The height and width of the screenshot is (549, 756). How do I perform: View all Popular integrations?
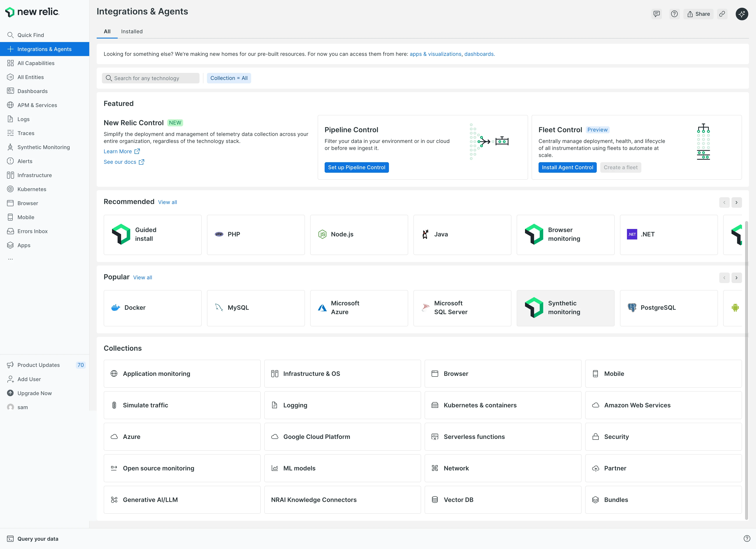click(142, 278)
